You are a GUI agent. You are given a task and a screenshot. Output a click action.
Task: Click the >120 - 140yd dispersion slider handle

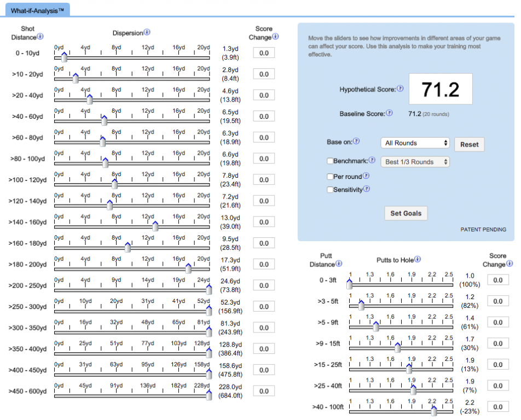click(x=109, y=205)
